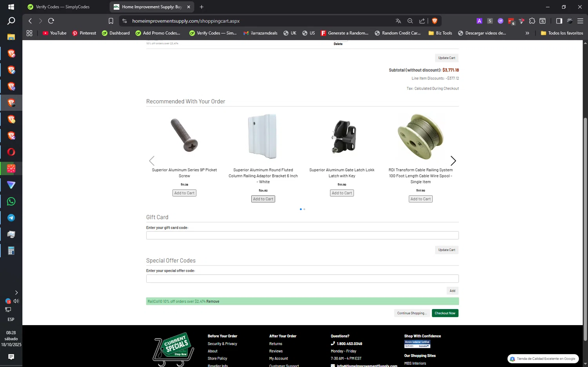Delete the cart line item

(x=338, y=44)
